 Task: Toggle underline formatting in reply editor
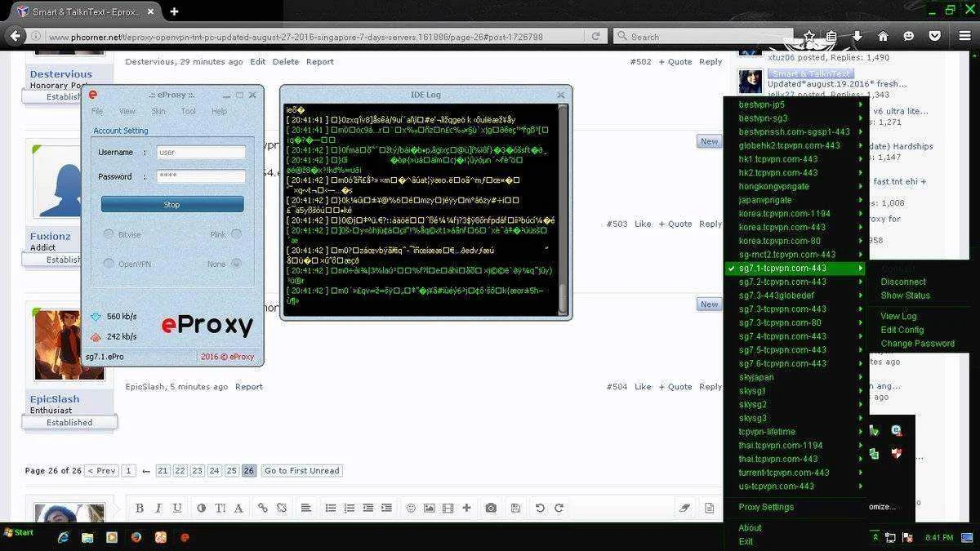click(177, 508)
